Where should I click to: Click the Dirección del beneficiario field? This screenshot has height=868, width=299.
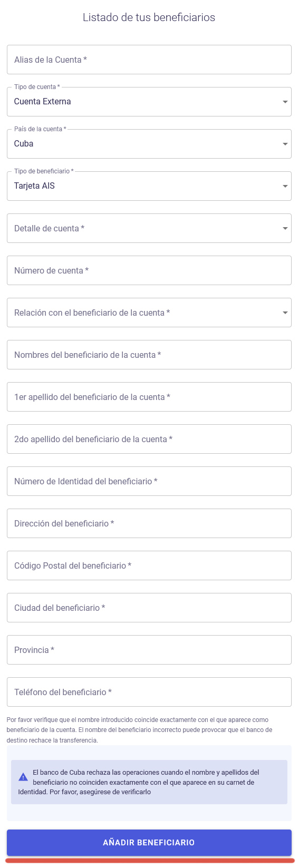[x=149, y=523]
